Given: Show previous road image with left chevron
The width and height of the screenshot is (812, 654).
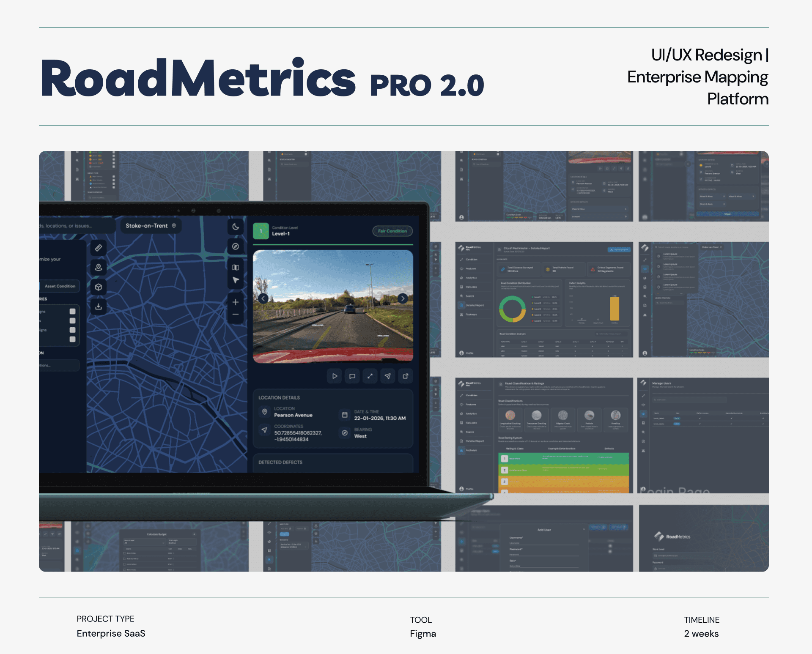Looking at the screenshot, I should (263, 298).
